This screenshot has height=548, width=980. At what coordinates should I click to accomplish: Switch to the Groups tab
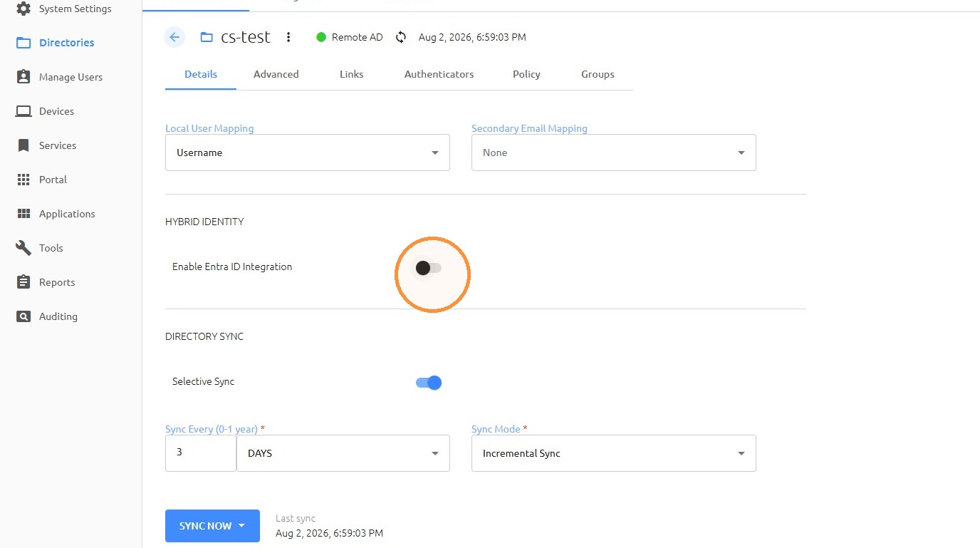click(598, 74)
